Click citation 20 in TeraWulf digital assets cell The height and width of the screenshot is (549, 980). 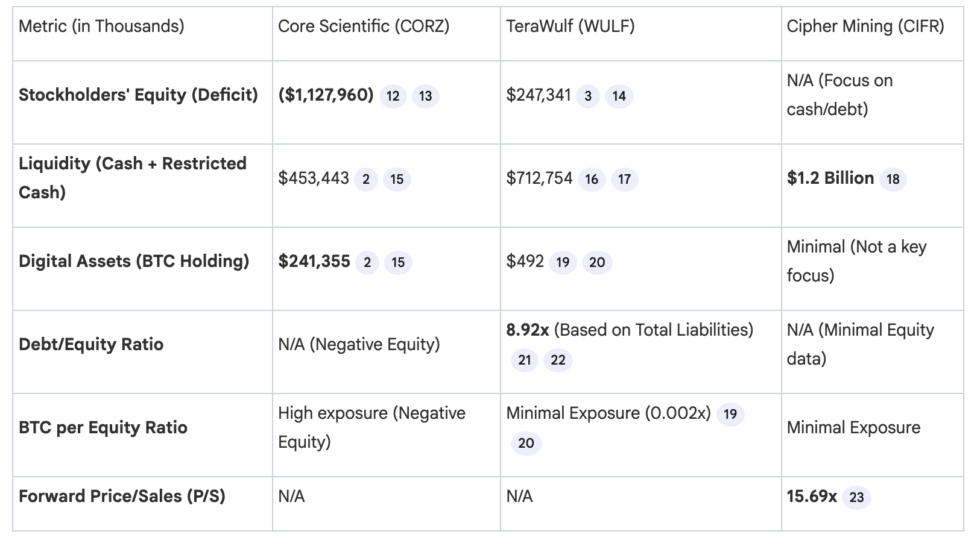coord(596,262)
